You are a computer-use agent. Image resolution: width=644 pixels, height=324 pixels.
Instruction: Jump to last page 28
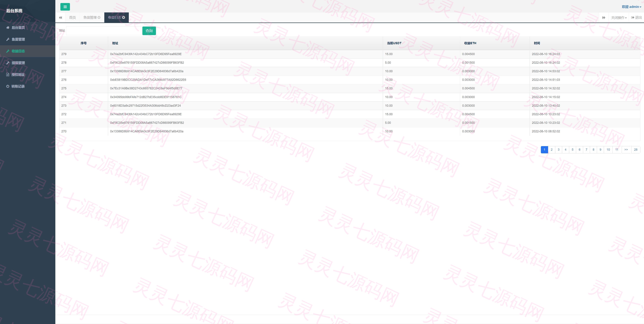(x=636, y=150)
